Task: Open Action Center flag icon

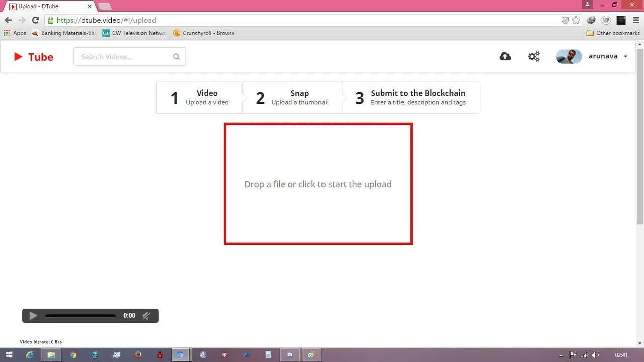Action: coord(573,355)
